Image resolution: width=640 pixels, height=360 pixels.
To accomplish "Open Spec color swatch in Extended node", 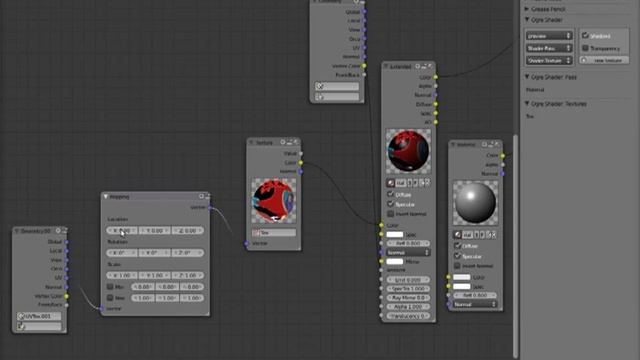I will click(395, 234).
